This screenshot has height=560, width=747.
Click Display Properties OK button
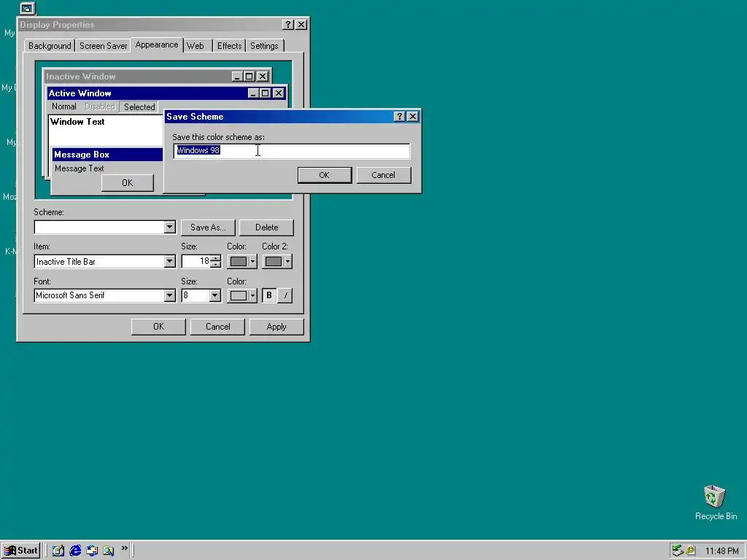click(158, 327)
